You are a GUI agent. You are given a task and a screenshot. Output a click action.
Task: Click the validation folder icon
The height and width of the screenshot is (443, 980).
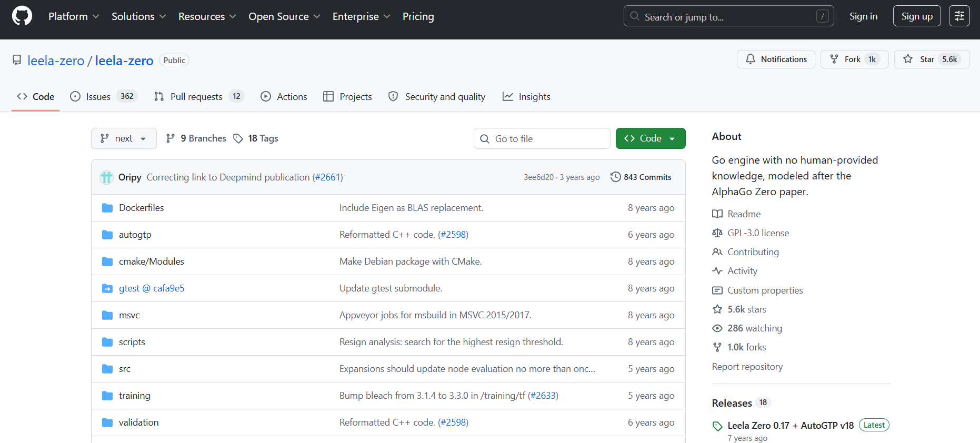coord(107,422)
